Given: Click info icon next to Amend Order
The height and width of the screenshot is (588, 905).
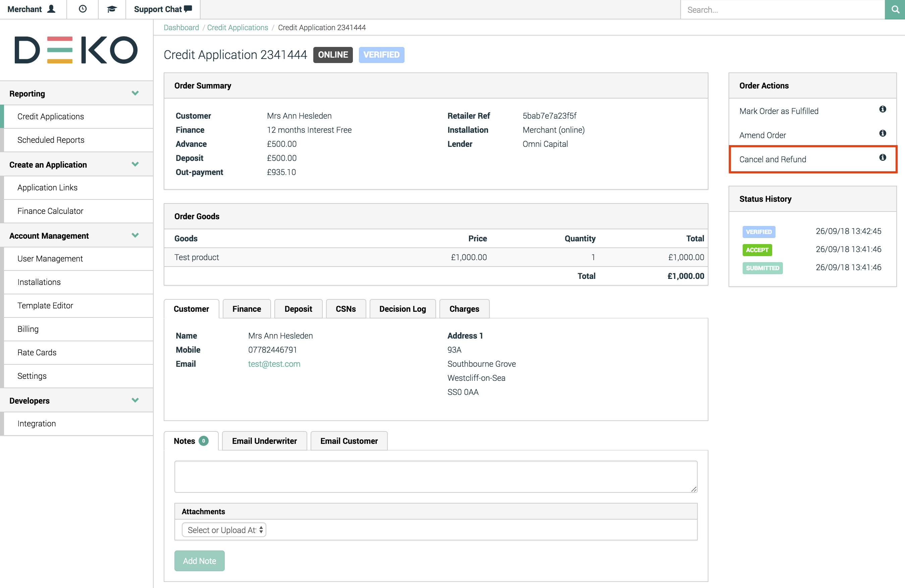Looking at the screenshot, I should pyautogui.click(x=883, y=133).
